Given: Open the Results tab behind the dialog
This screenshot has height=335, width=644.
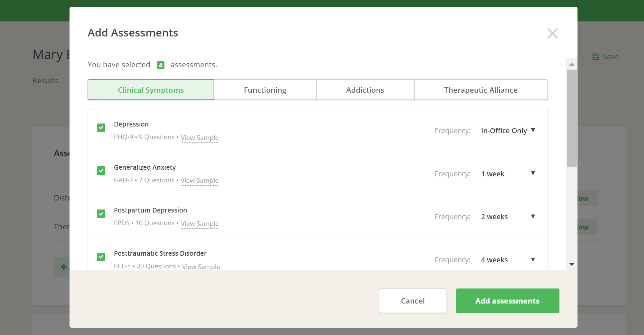Looking at the screenshot, I should 45,81.
